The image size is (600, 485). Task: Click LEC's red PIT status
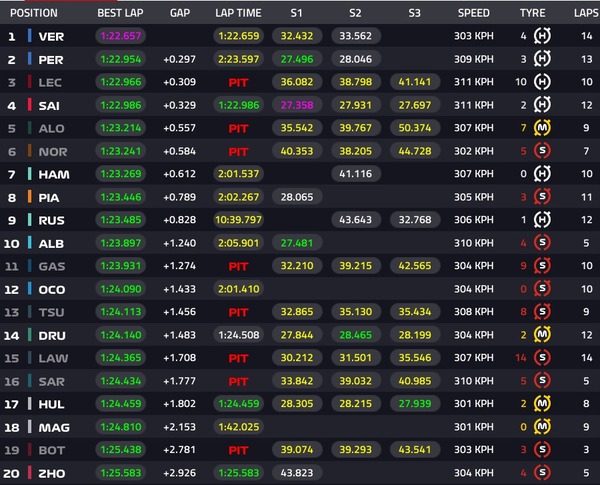(x=238, y=83)
